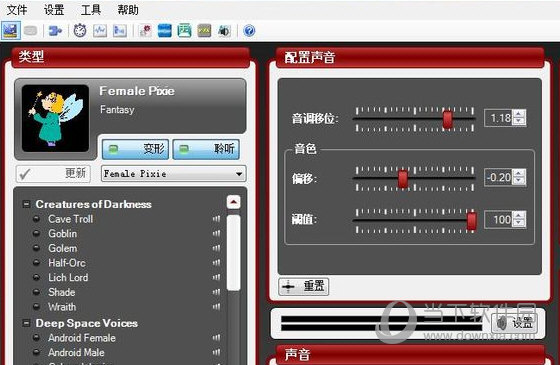Open the 文件 menu

pyautogui.click(x=17, y=10)
